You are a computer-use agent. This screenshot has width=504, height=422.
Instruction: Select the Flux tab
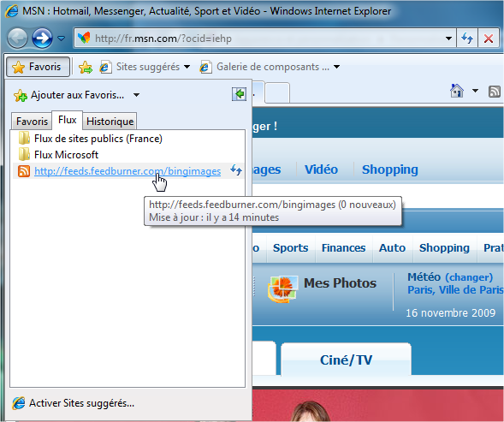click(x=68, y=120)
